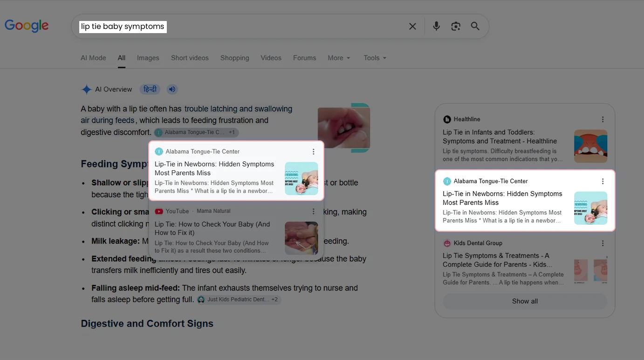Open the Images tab
Viewport: 644px width, 360px height.
(148, 58)
